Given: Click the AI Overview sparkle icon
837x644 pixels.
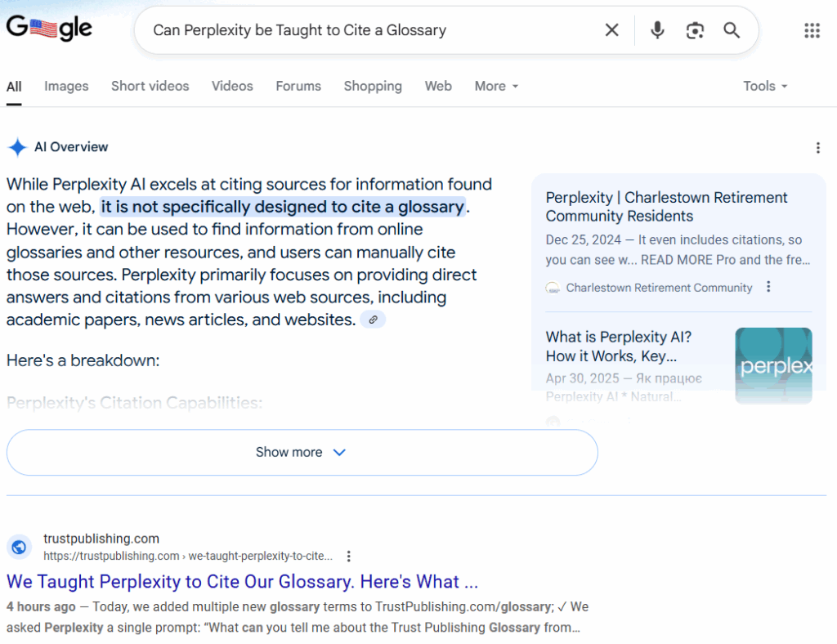Looking at the screenshot, I should click(18, 147).
